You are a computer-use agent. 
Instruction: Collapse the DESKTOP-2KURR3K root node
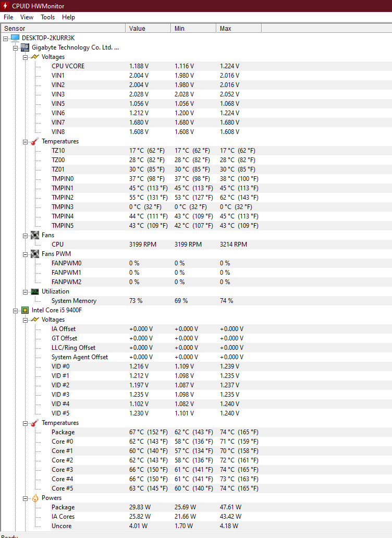(x=6, y=39)
